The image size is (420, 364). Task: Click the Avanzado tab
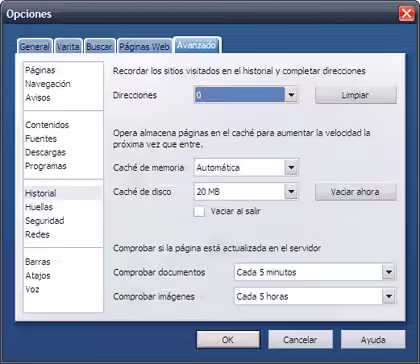coord(196,45)
